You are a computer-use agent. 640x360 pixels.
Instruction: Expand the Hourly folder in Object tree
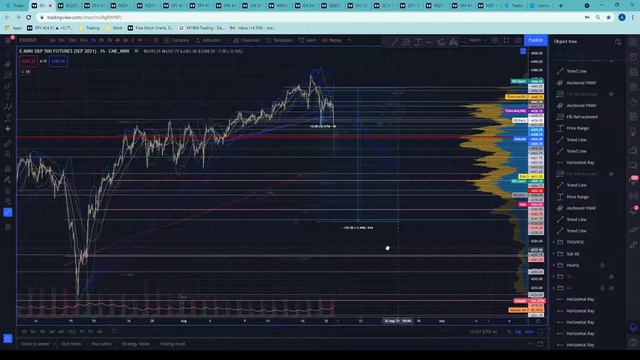coord(554,265)
